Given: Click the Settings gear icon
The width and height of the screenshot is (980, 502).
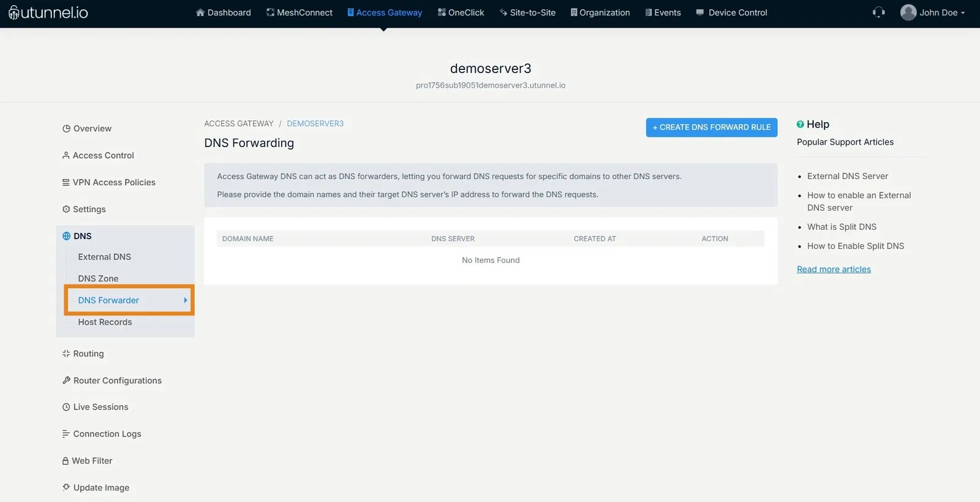Looking at the screenshot, I should 66,209.
